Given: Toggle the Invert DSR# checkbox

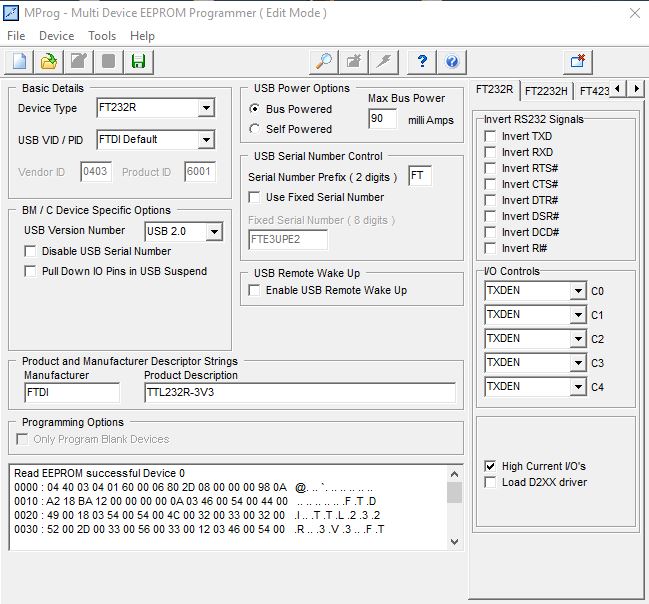Looking at the screenshot, I should [x=490, y=216].
